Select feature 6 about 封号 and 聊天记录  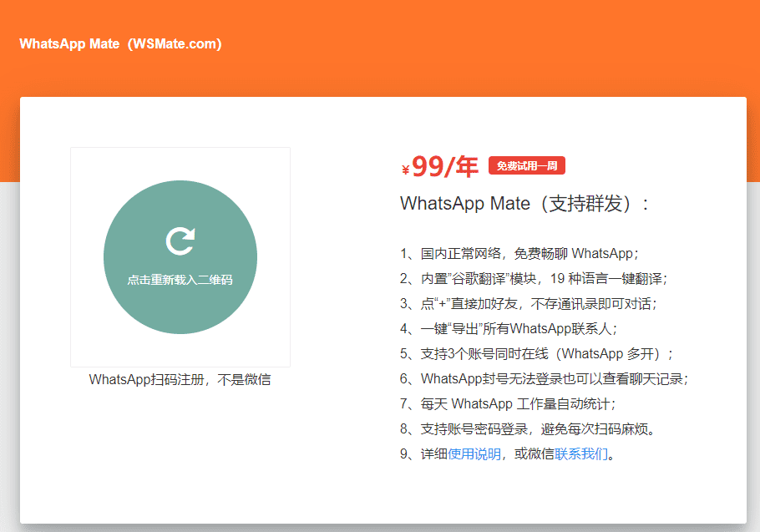point(544,379)
